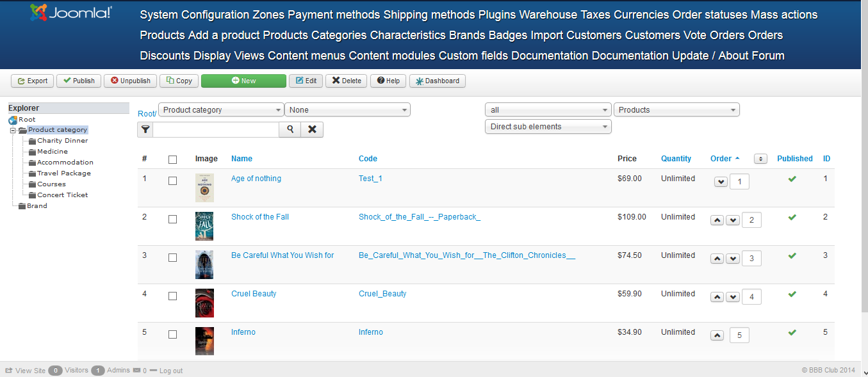Check the box for Inferno

(172, 335)
